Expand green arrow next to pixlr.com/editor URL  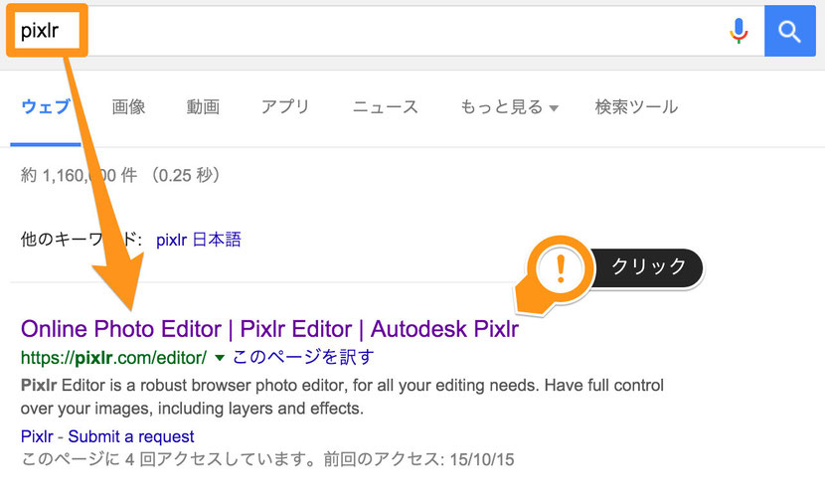pyautogui.click(x=220, y=358)
